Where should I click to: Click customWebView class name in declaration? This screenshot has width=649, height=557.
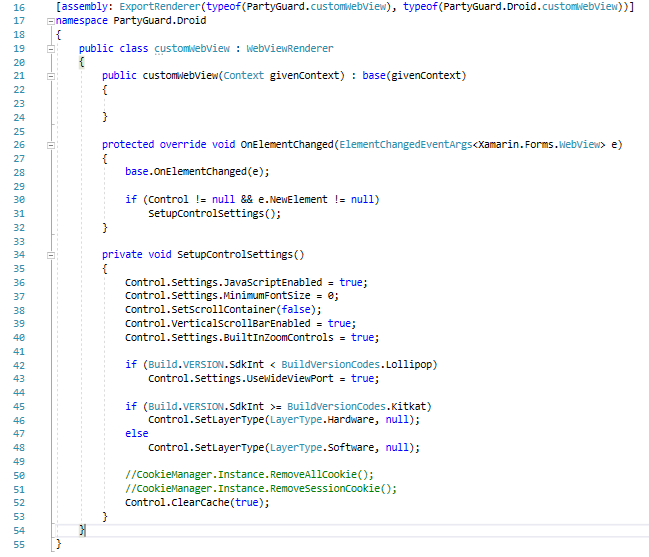pos(192,48)
